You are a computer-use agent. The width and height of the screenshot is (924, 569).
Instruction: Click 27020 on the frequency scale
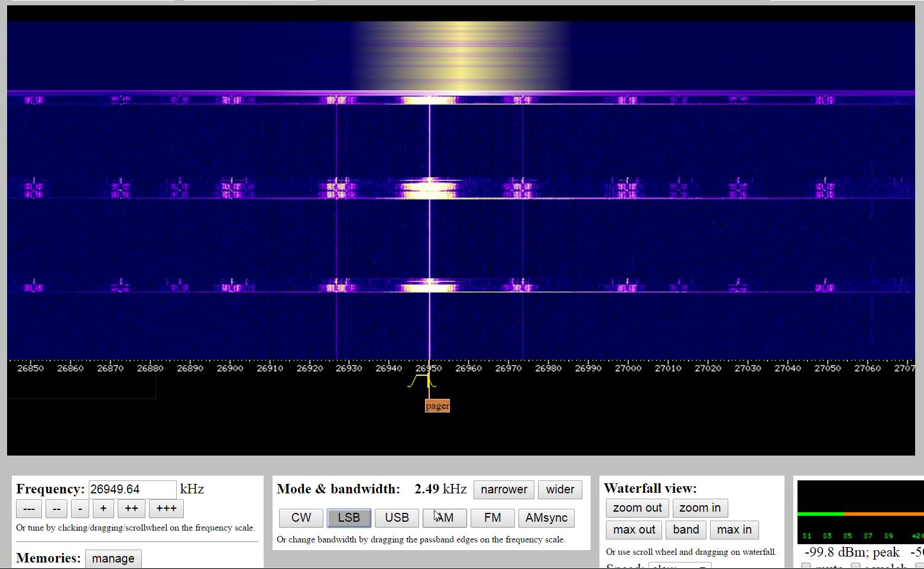point(708,368)
